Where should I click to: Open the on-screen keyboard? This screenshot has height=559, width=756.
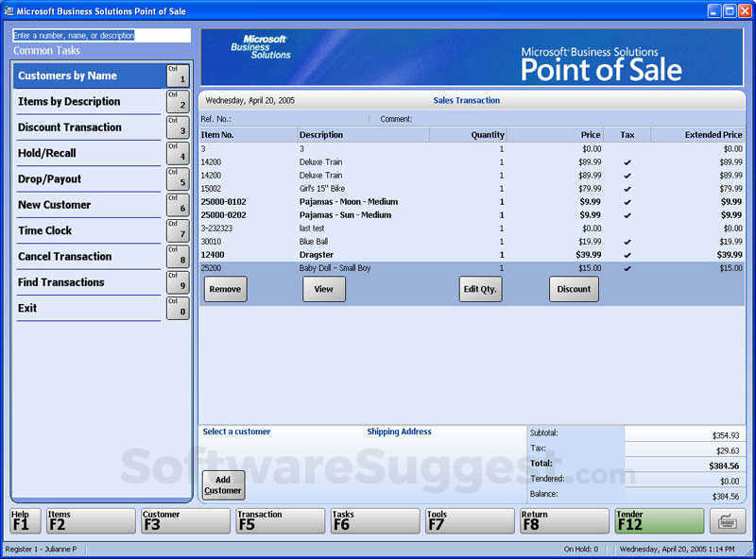[727, 519]
